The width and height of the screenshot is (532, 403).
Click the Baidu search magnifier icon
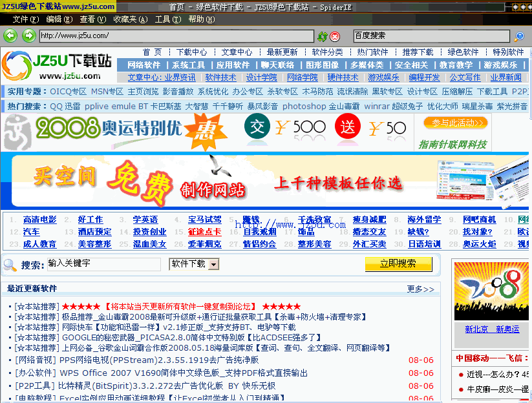tap(519, 36)
